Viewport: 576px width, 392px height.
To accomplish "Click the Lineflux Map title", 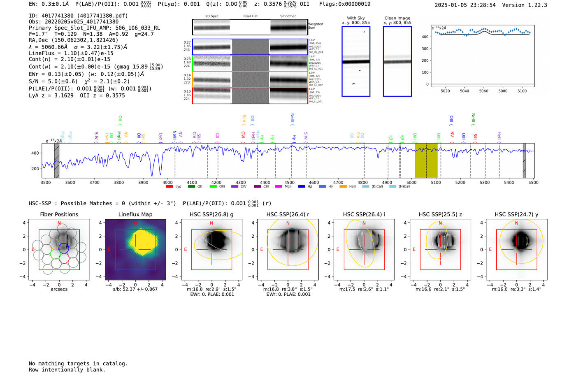I will coord(135,214).
